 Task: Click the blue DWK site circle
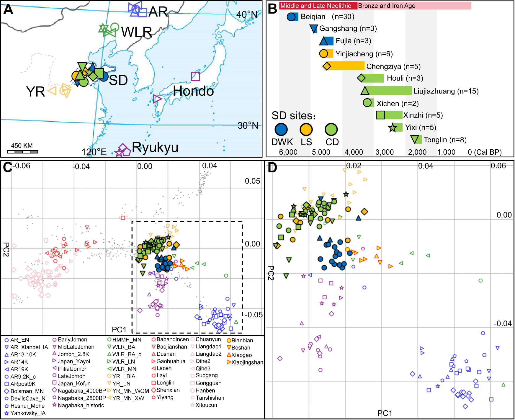(281, 129)
